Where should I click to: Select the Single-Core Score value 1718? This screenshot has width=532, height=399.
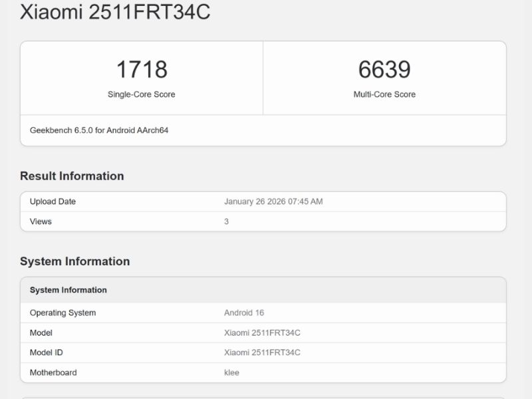pyautogui.click(x=140, y=66)
